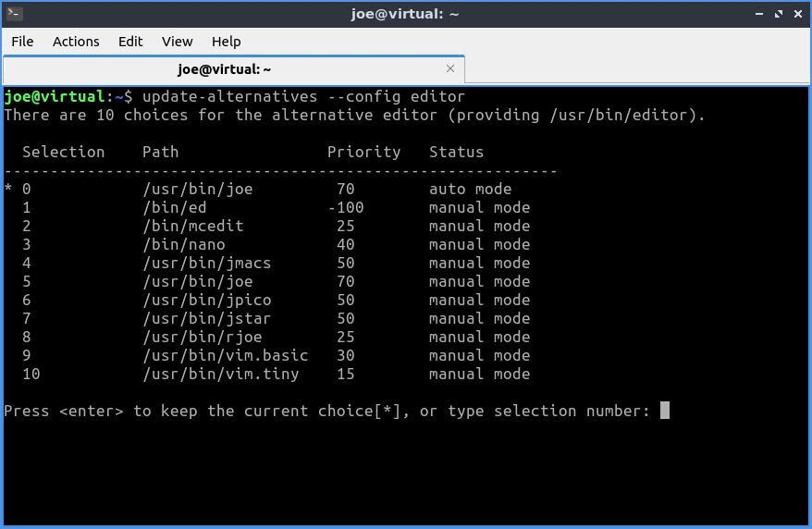Viewport: 812px width, 529px height.
Task: Click the /bin/mcedit entry
Action: [192, 227]
